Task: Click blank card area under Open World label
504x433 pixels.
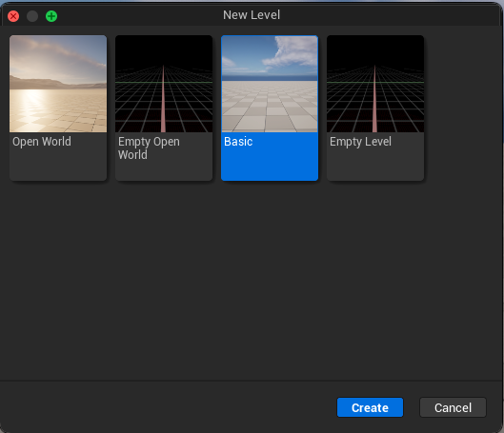Action: [58, 165]
